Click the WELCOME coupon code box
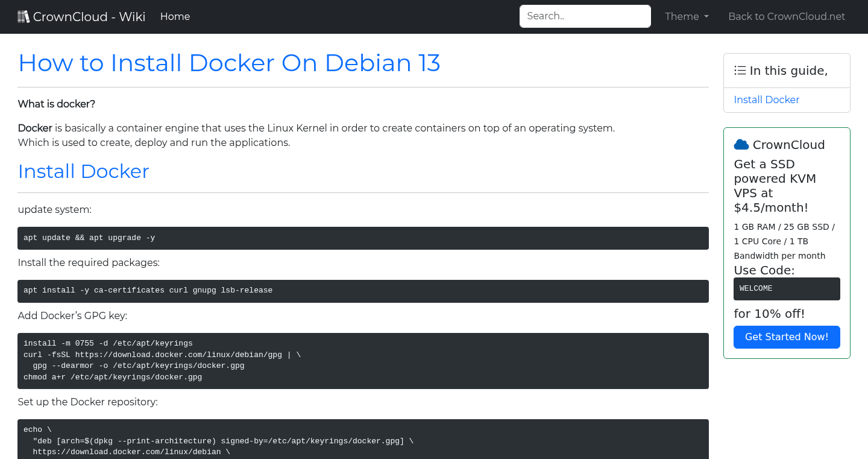Image resolution: width=868 pixels, height=459 pixels. point(787,288)
